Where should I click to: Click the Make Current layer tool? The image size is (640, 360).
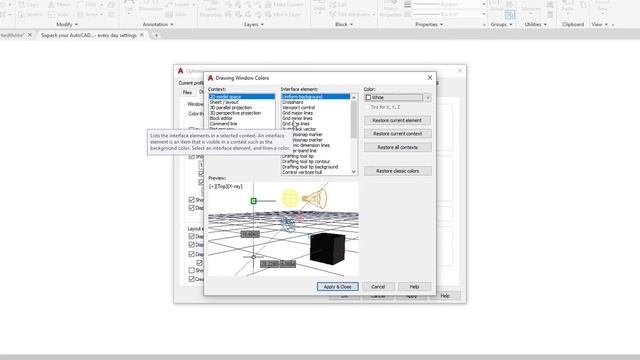tap(284, 5)
